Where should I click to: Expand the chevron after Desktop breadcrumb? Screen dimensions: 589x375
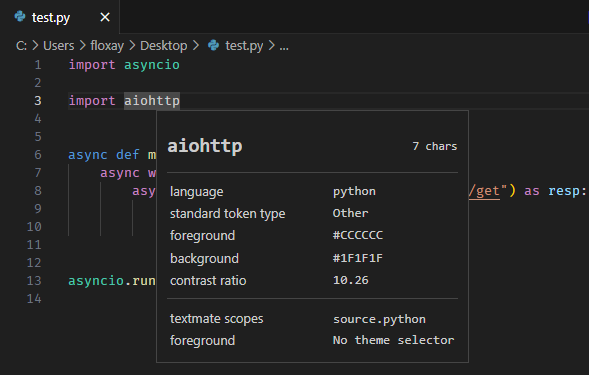point(196,46)
